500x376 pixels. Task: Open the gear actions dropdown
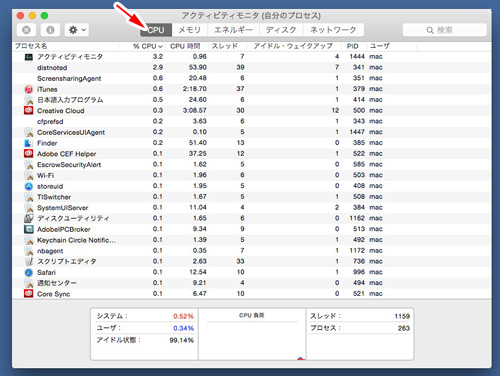[77, 30]
